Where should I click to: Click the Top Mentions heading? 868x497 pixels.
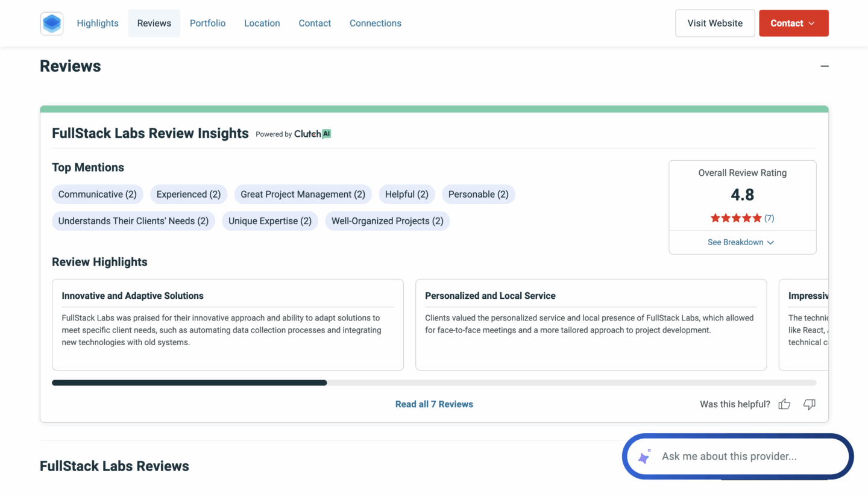(88, 167)
